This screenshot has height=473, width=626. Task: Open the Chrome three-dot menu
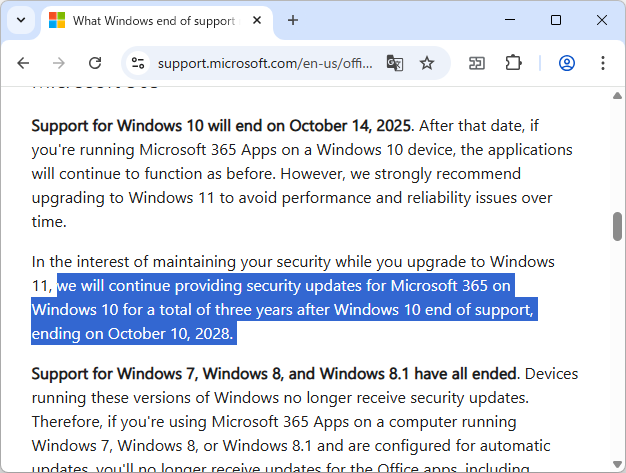click(x=603, y=63)
